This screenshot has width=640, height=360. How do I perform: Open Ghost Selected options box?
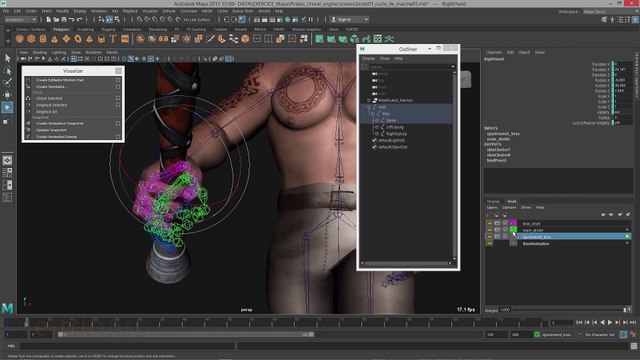point(118,98)
